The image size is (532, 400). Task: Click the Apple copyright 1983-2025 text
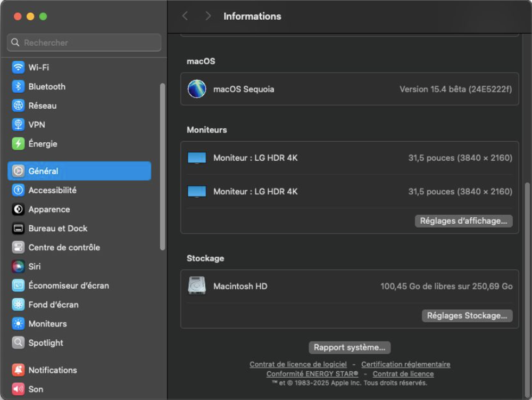click(x=350, y=382)
